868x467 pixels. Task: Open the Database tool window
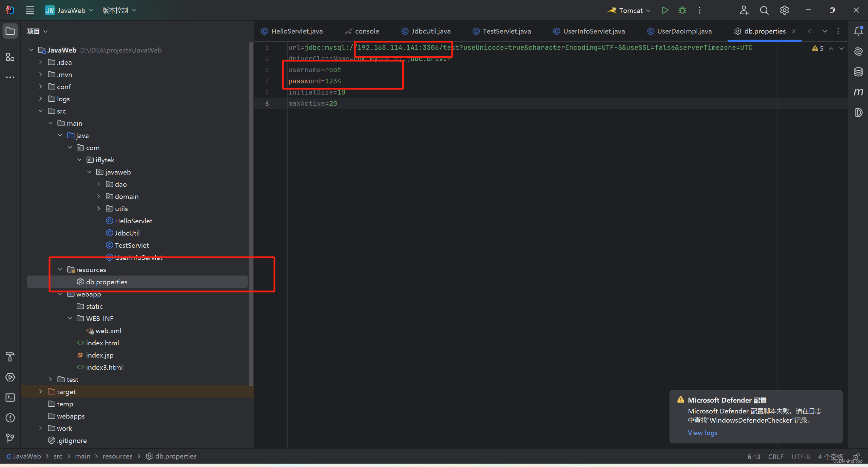click(x=858, y=72)
